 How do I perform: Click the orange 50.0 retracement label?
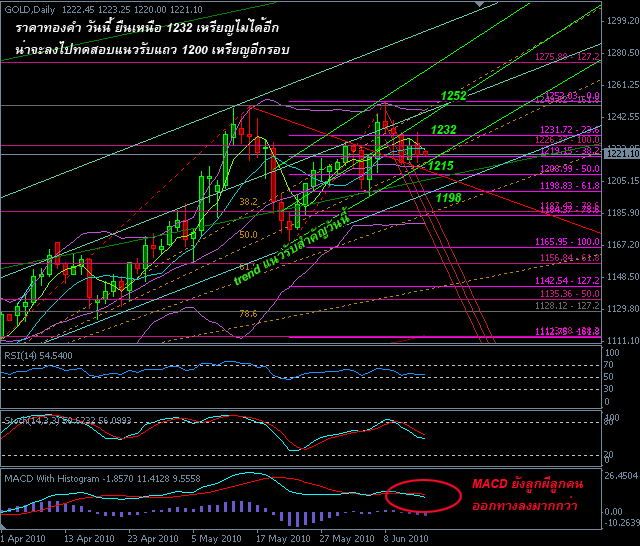click(248, 235)
